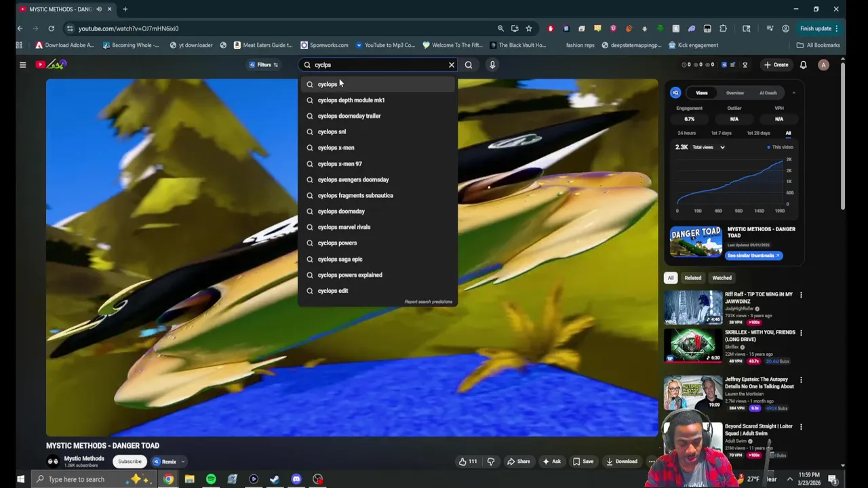Go to the YouTube home logo
The image size is (868, 488).
52,64
